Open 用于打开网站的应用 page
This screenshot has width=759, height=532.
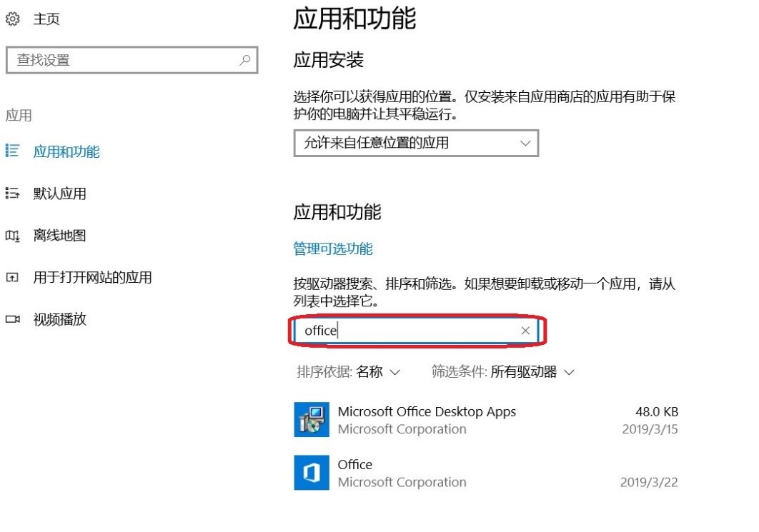pyautogui.click(x=92, y=277)
